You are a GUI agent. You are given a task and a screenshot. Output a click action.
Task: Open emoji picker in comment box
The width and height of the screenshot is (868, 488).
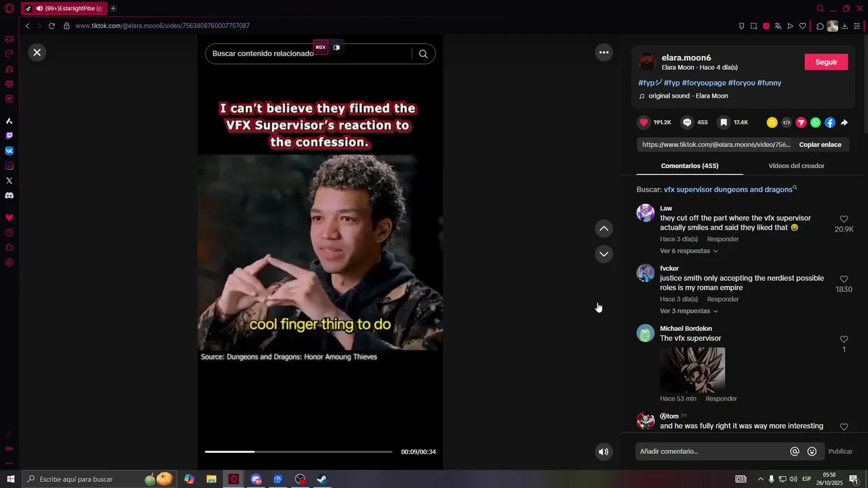point(812,451)
